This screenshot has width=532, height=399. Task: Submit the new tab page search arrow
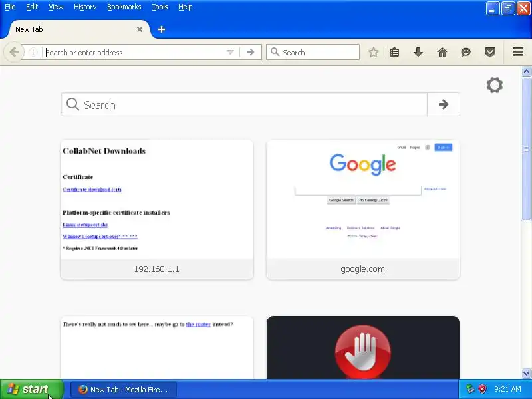pyautogui.click(x=444, y=104)
